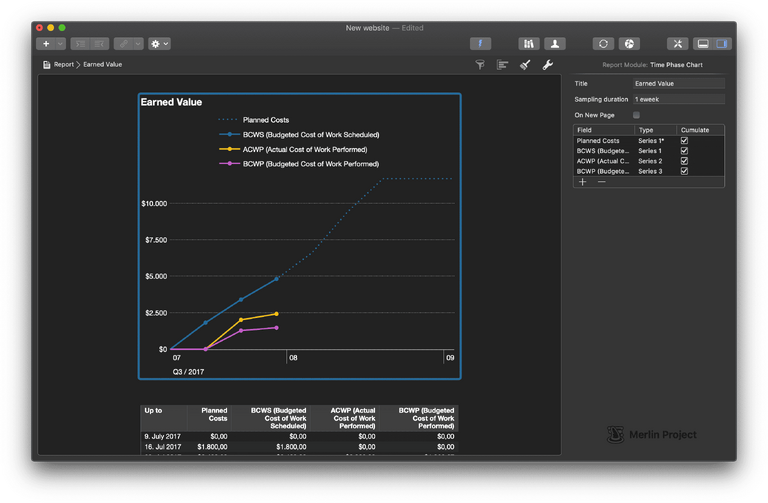Viewport: 768px width, 503px height.
Task: Uncheck Cumulate for ACWP row
Action: (684, 161)
